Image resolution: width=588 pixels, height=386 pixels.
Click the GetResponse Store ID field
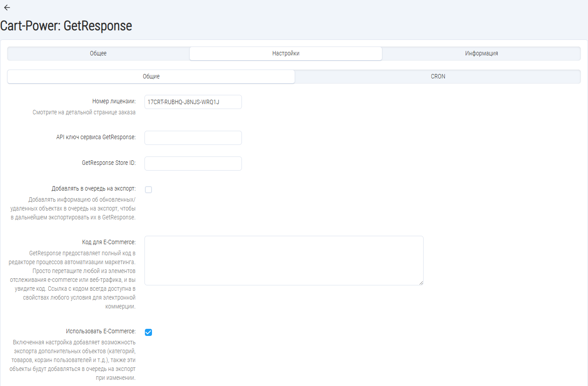[x=193, y=164]
